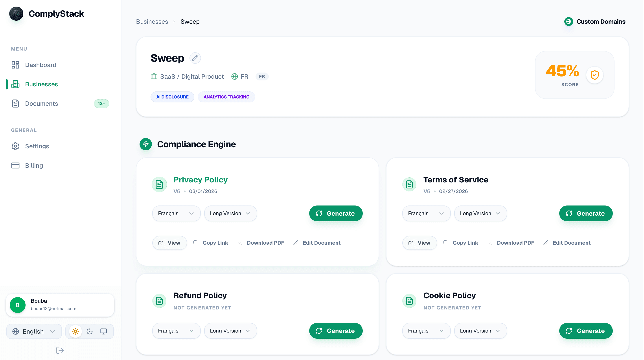This screenshot has height=360, width=644.
Task: Click the shield badge next to the score
Action: (595, 75)
